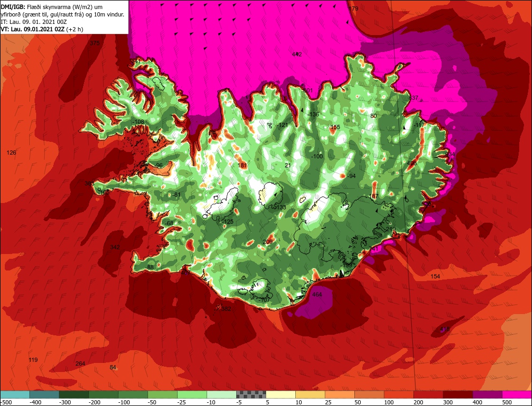532x406 pixels.
Task: Click the 342 value over the southwest ocean
Action: pyautogui.click(x=115, y=247)
